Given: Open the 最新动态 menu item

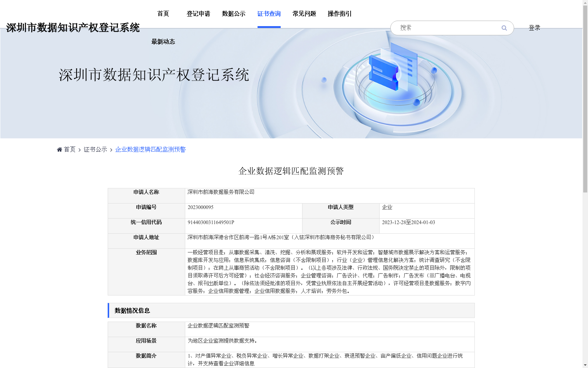Looking at the screenshot, I should (163, 42).
